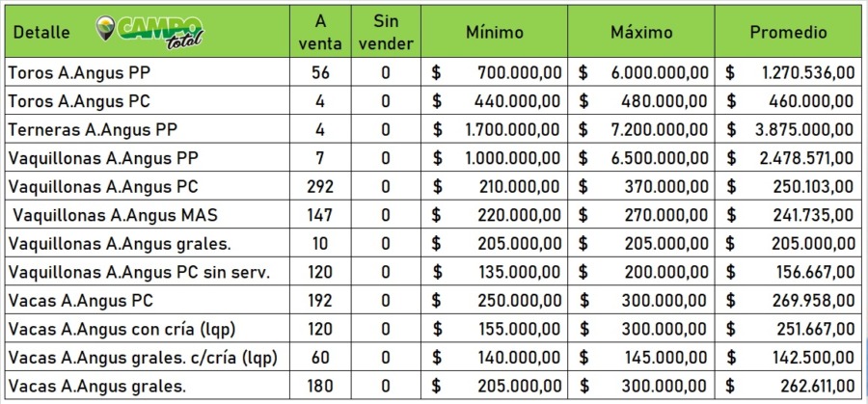Select the Vaquillonas A.Angus MAS cell

[x=116, y=215]
